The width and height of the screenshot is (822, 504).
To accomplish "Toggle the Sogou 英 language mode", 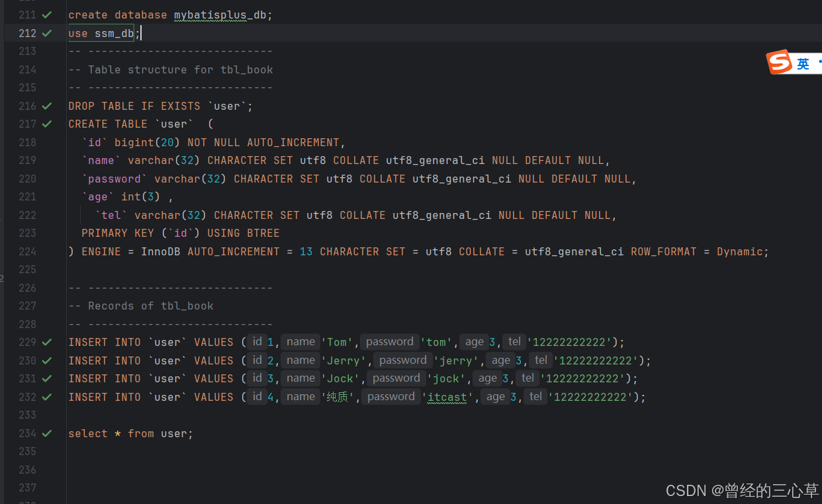I will (x=803, y=63).
